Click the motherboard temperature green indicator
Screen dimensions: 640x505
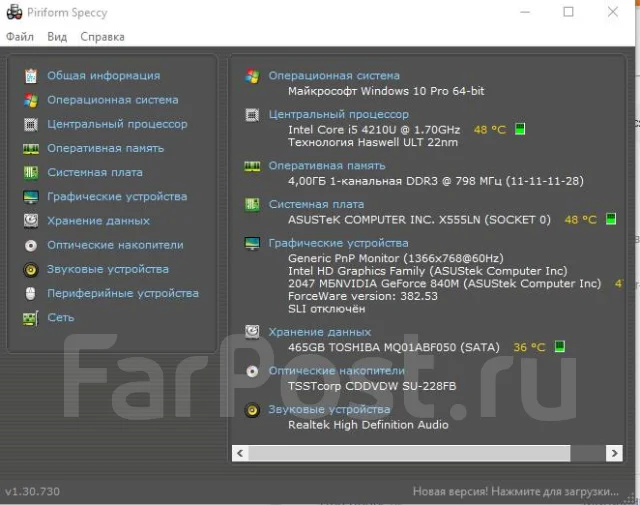click(611, 219)
